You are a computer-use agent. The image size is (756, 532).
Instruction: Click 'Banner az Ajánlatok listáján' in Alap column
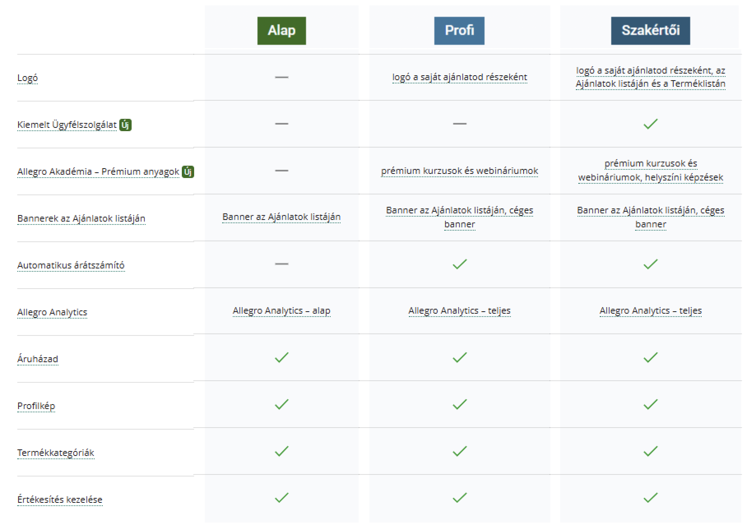(x=281, y=217)
